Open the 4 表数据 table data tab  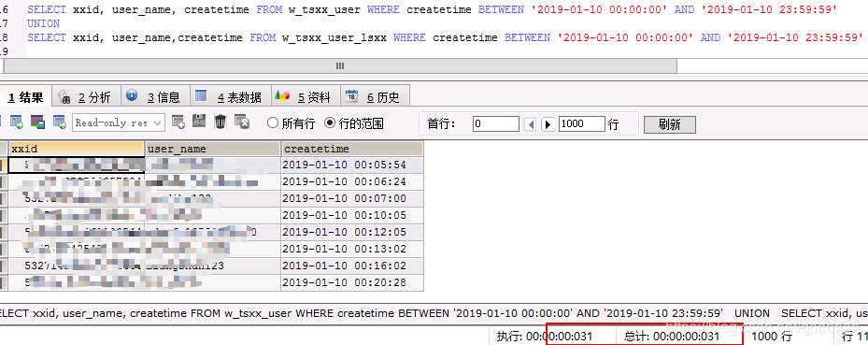tap(231, 97)
